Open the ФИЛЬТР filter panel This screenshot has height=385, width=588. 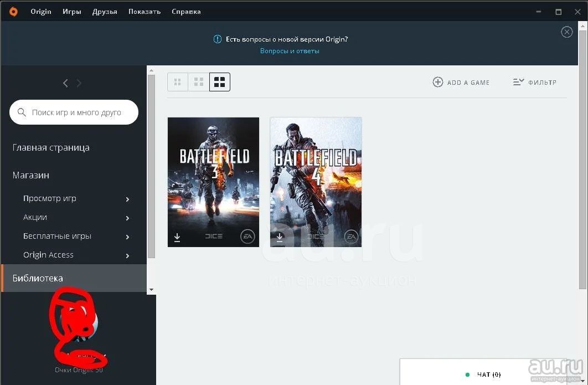534,82
